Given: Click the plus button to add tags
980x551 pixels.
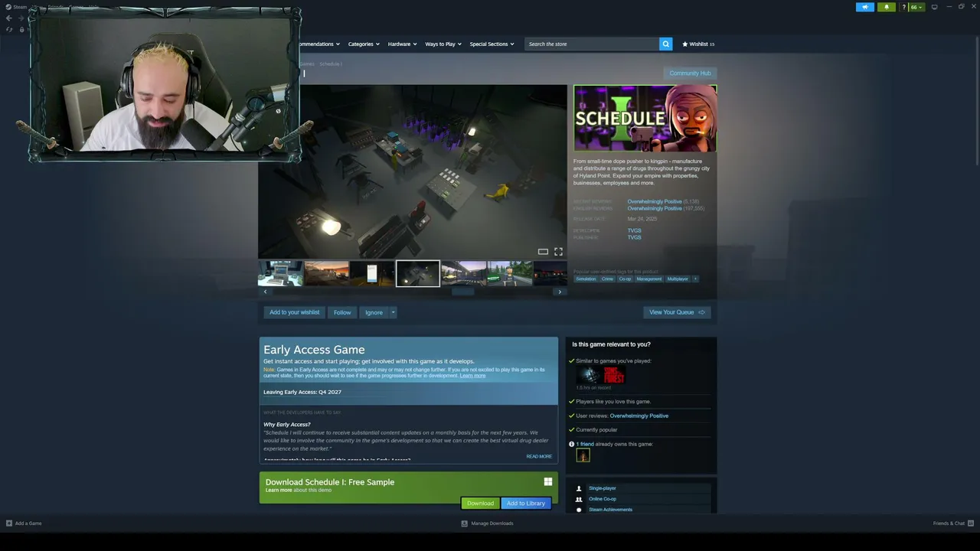Looking at the screenshot, I should (x=695, y=279).
